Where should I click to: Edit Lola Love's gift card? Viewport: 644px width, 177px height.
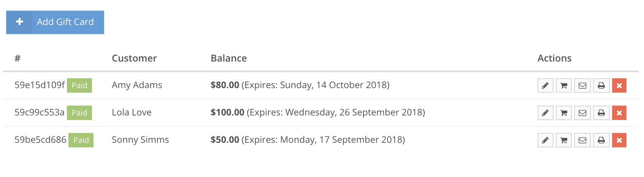pos(545,113)
